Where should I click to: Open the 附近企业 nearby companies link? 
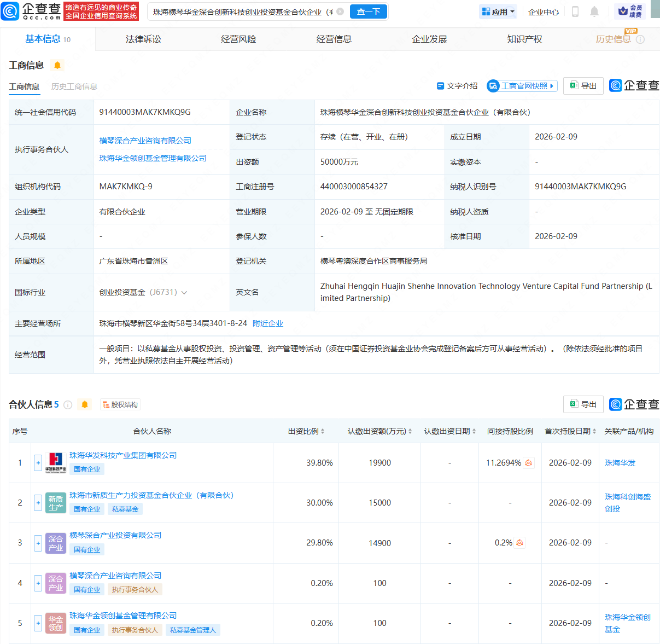[x=267, y=323]
